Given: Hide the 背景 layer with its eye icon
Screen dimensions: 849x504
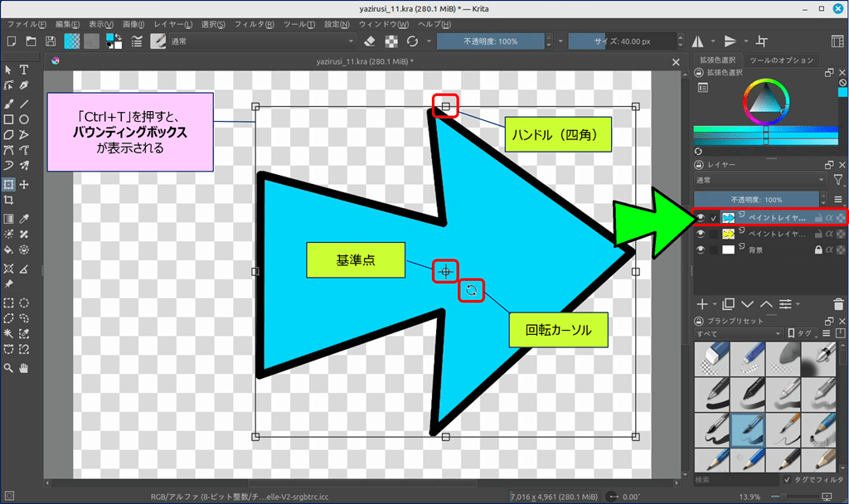Looking at the screenshot, I should [701, 250].
